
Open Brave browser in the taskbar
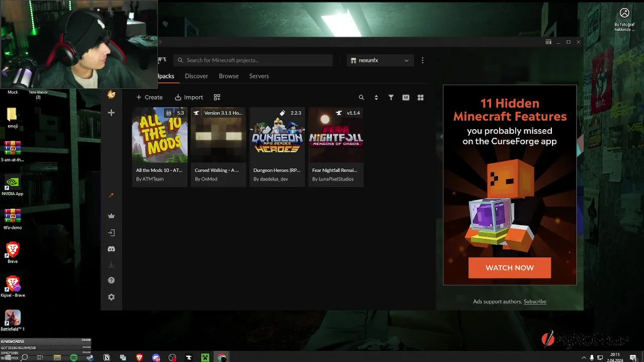click(139, 357)
